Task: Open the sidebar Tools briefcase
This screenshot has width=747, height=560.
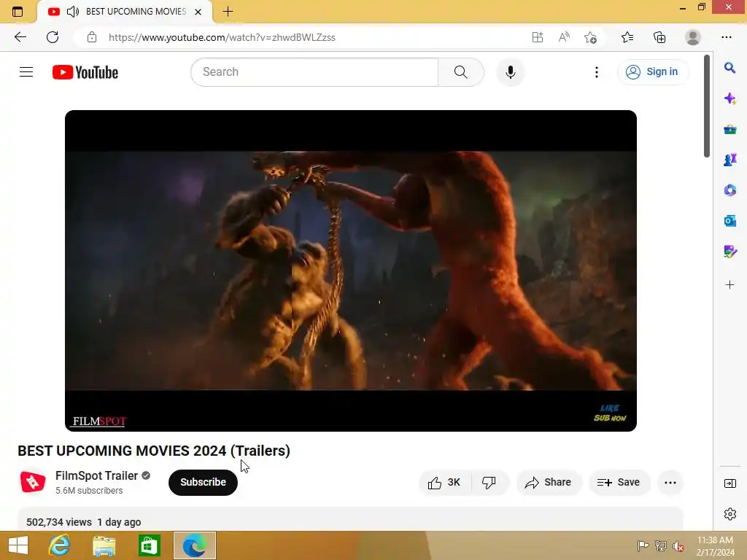Action: 729,130
